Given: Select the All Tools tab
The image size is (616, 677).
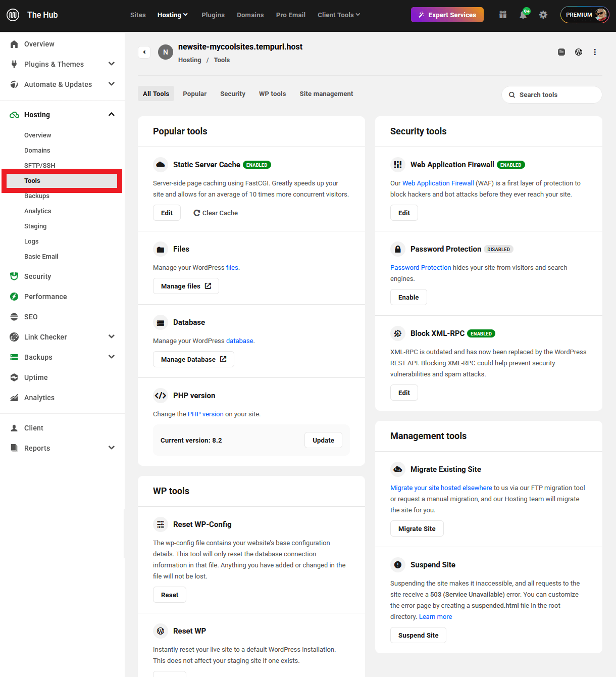Looking at the screenshot, I should [x=156, y=93].
